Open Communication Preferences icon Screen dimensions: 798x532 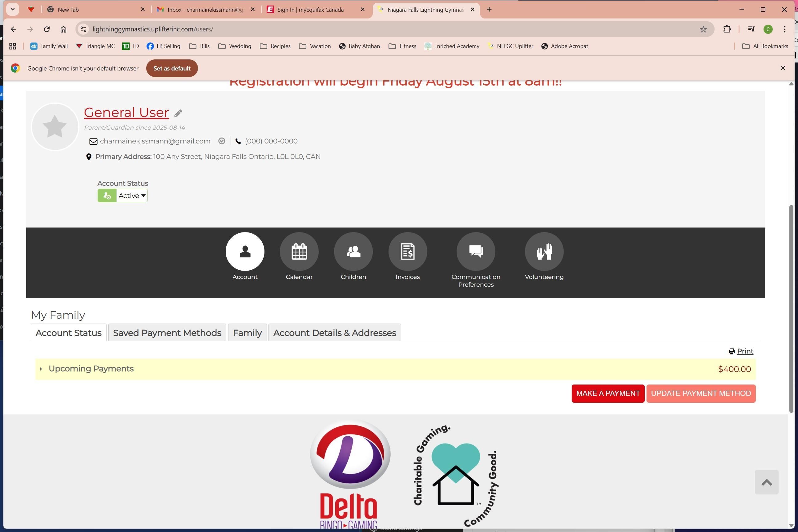coord(476,252)
